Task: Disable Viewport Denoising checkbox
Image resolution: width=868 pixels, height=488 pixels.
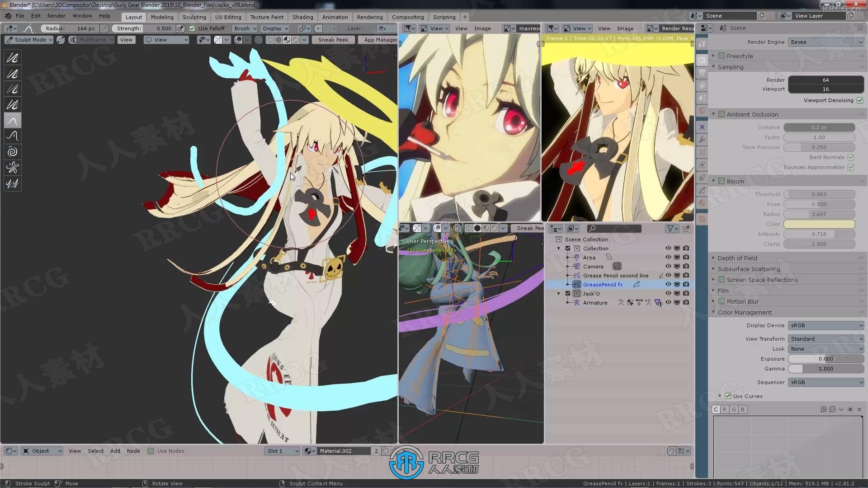Action: point(860,100)
